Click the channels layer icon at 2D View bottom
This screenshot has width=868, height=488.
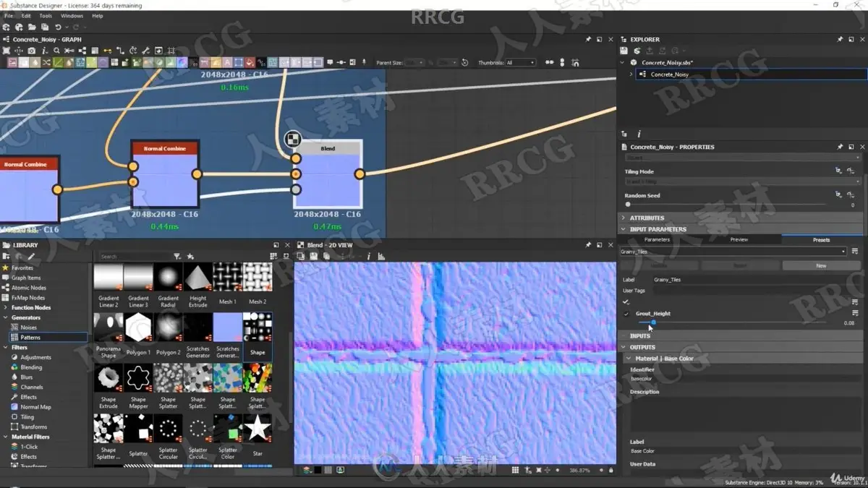click(307, 470)
